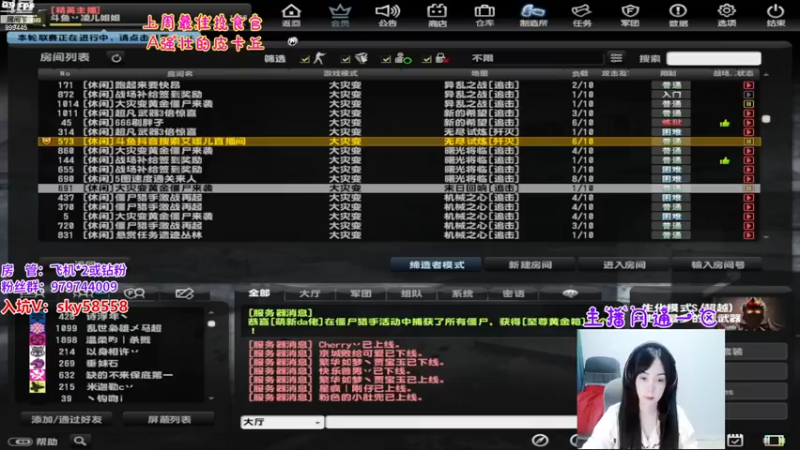800x450 pixels.
Task: Click the compass icon in bottom bar
Action: tap(540, 440)
